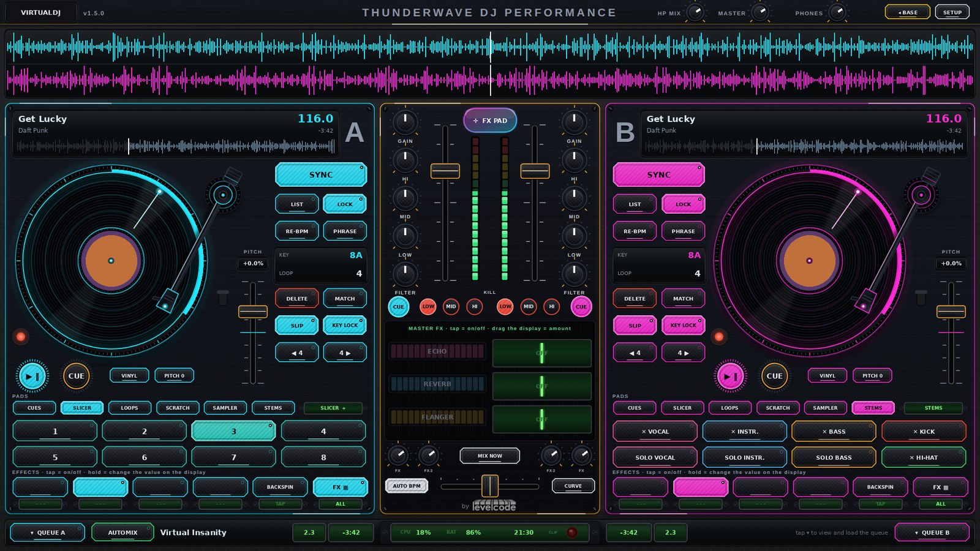Viewport: 980px width, 551px height.
Task: Click the MASTER volume knob
Action: [x=760, y=12]
